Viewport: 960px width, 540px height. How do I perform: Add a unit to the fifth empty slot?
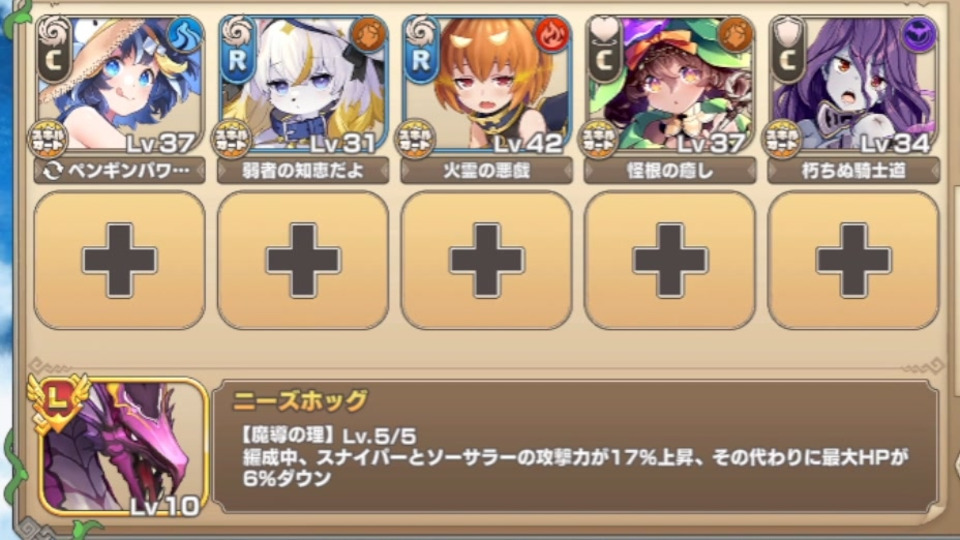(x=853, y=260)
